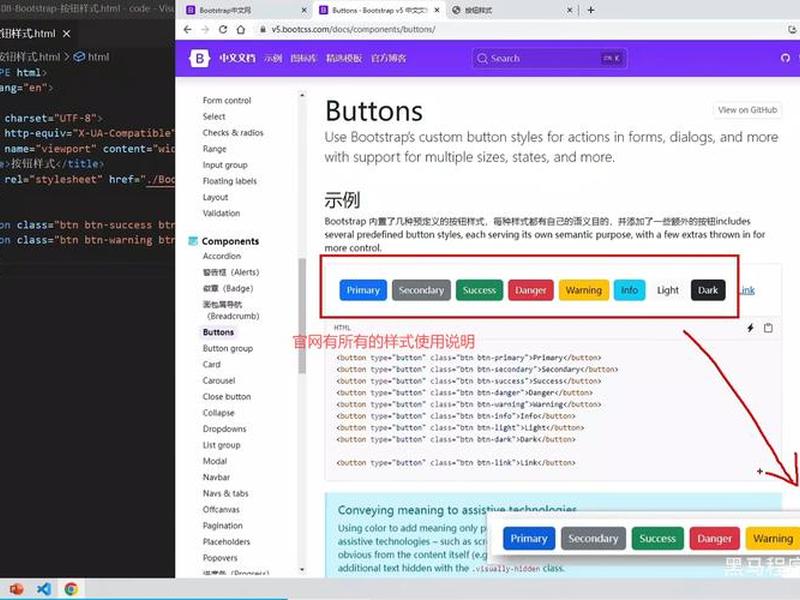Open VS Code from the taskbar
This screenshot has width=800, height=600.
(x=44, y=589)
